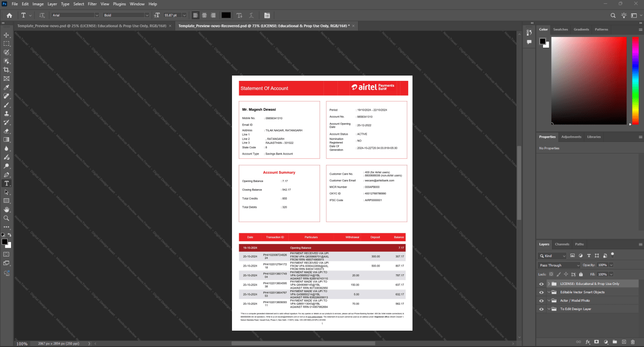Screen dimensions: 644x347
Task: Hide the To Edit Design Layer group
Action: click(x=541, y=309)
